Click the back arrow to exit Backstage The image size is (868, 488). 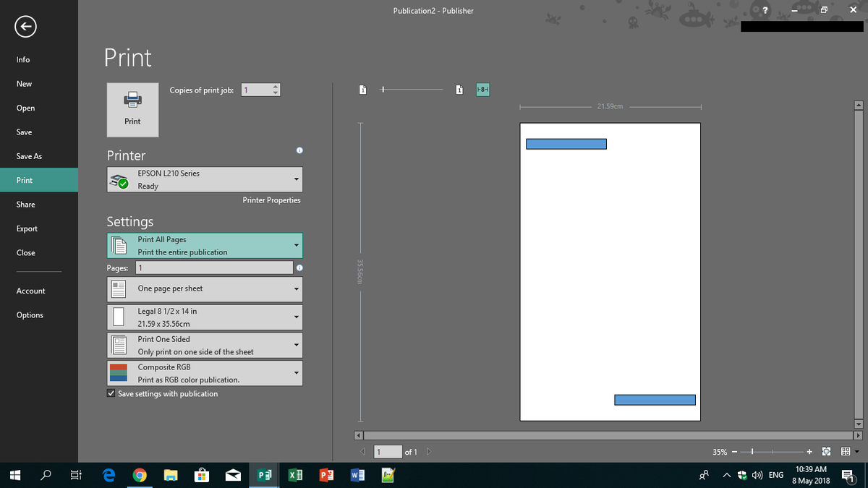coord(25,27)
